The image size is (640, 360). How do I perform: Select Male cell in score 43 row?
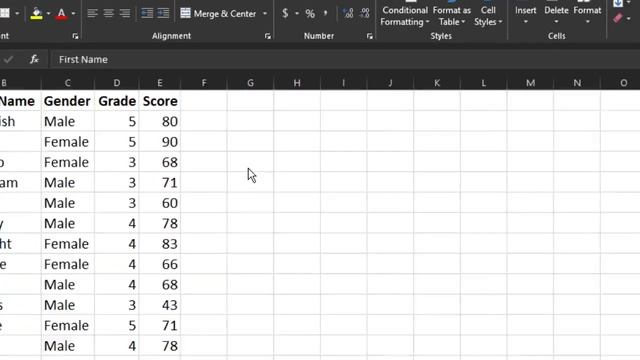[67, 305]
